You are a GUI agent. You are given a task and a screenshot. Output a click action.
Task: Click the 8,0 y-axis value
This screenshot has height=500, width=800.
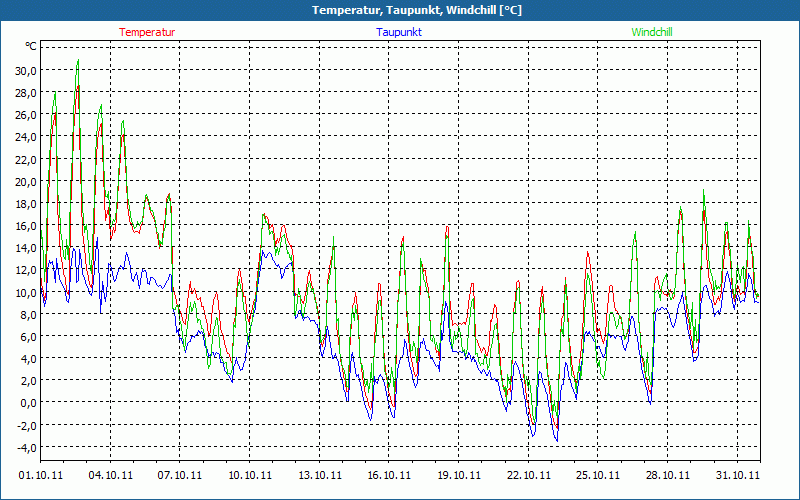pyautogui.click(x=29, y=314)
